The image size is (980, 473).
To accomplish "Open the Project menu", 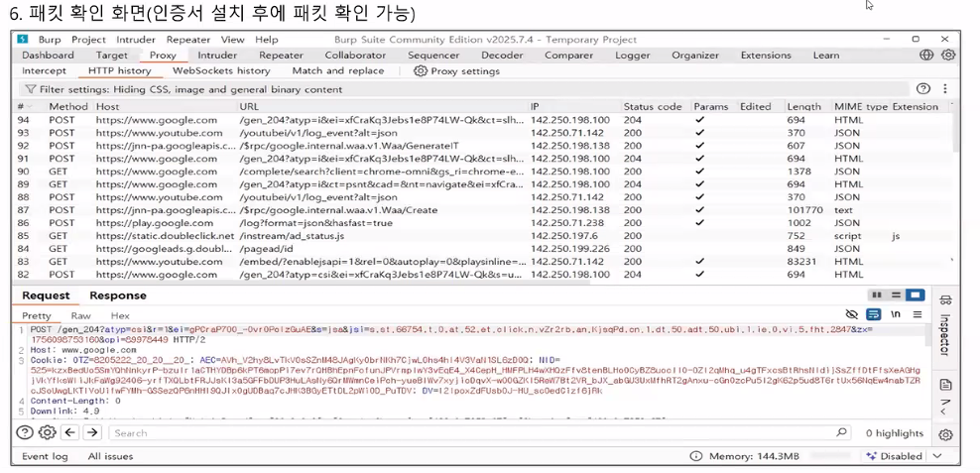I will tap(88, 40).
